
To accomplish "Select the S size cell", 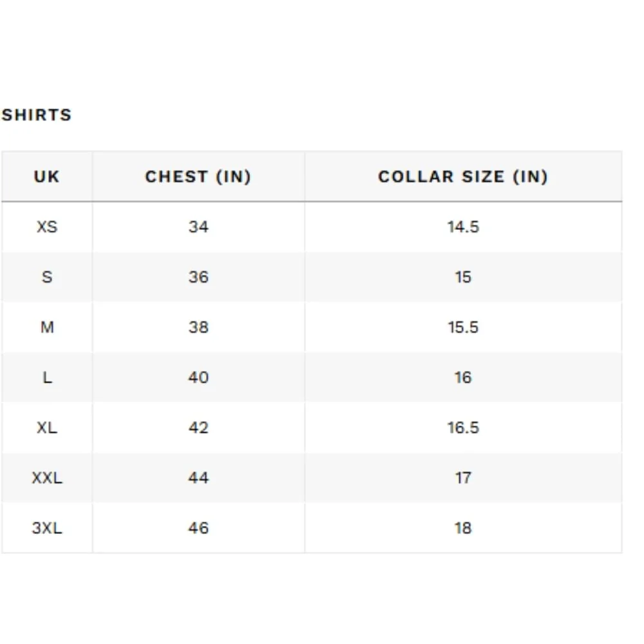I will point(47,277).
